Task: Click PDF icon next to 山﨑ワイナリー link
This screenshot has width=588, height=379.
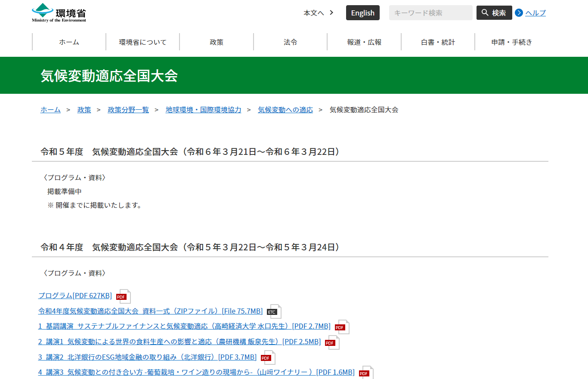Action: coord(366,373)
